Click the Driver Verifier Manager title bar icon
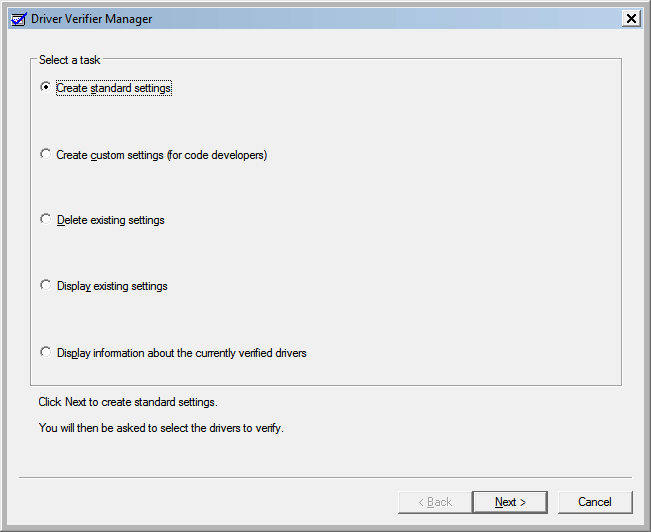This screenshot has height=532, width=651. [x=18, y=19]
